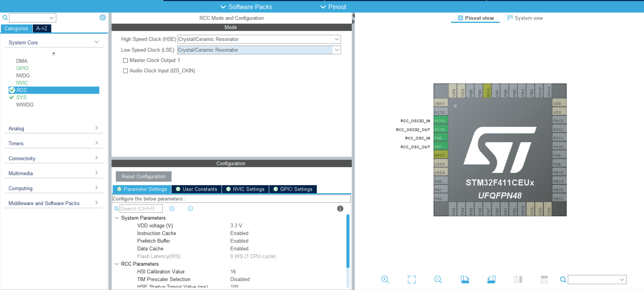Enable Audio Clock Input (I2S_CKIN) checkbox
644x290 pixels.
[125, 71]
